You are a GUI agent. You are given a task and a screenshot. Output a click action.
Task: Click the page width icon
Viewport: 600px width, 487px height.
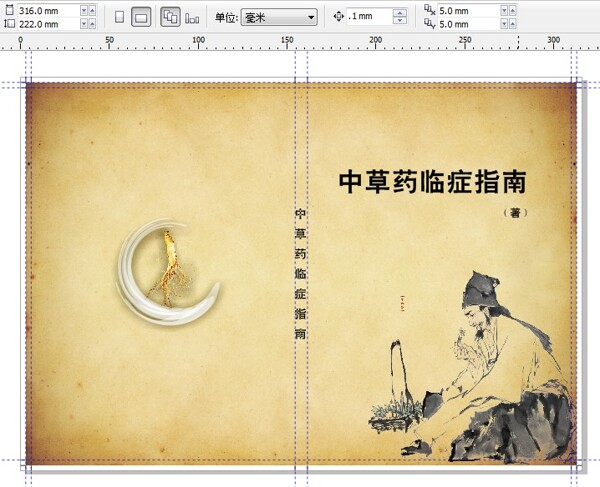click(10, 10)
